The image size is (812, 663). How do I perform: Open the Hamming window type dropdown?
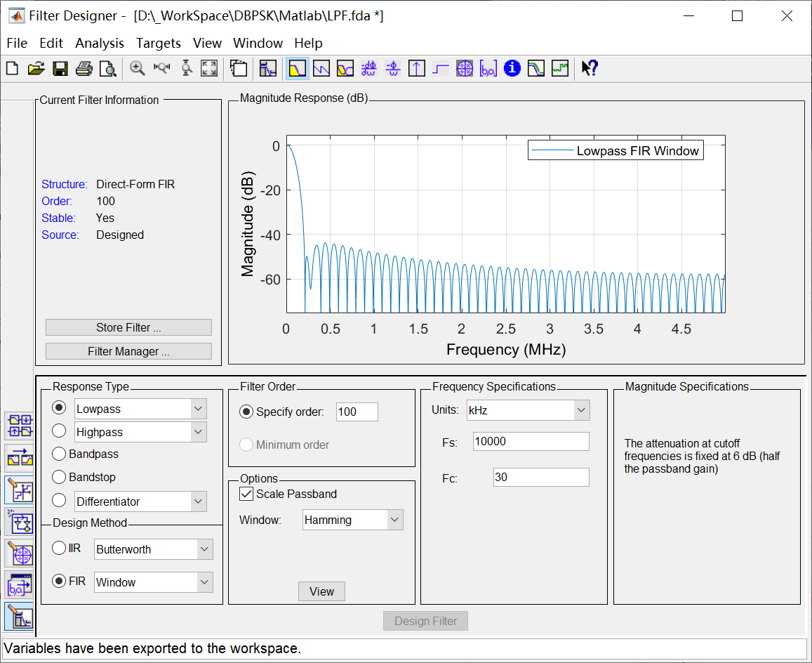394,520
